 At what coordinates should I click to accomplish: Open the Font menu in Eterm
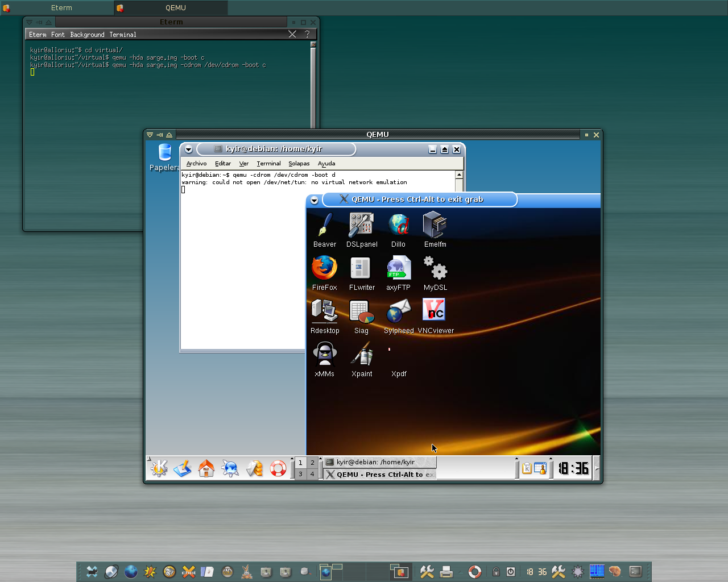click(x=58, y=35)
